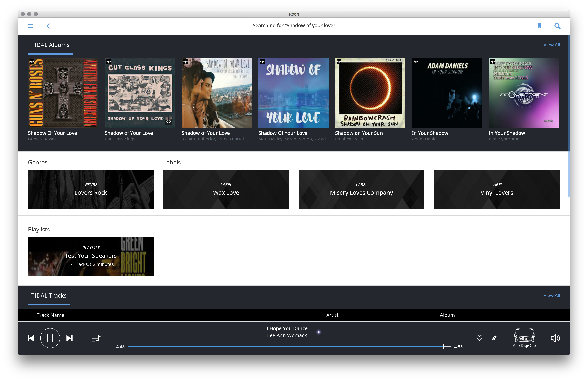Open the volume speaker control
This screenshot has height=381, width=588.
point(555,338)
